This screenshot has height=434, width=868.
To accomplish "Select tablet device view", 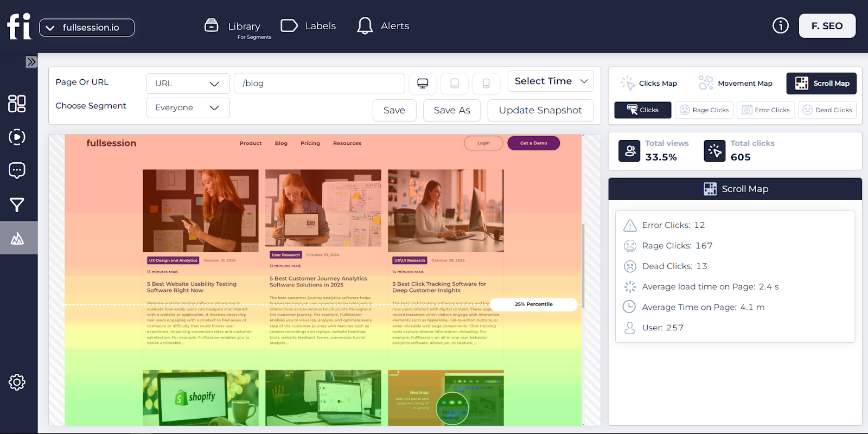I will pos(455,84).
